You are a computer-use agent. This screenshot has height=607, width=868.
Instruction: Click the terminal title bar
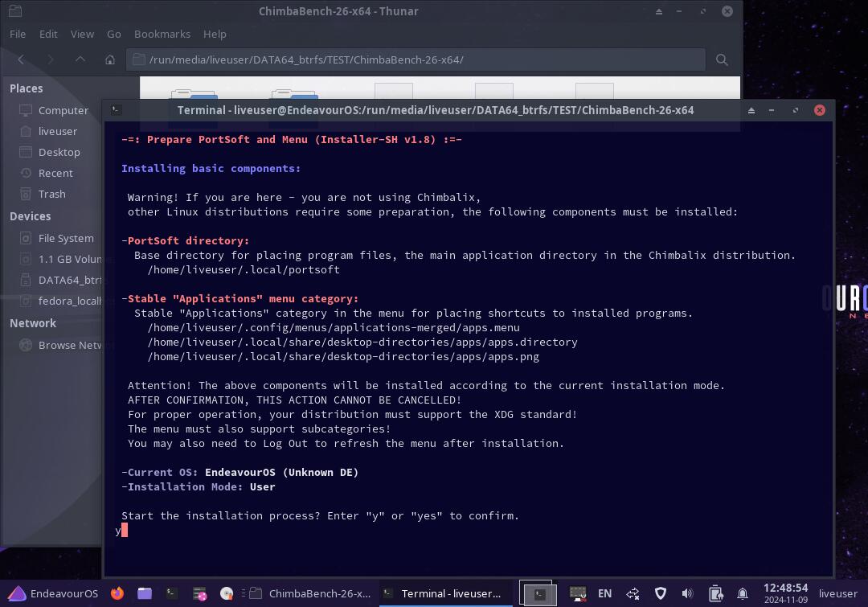coord(435,110)
